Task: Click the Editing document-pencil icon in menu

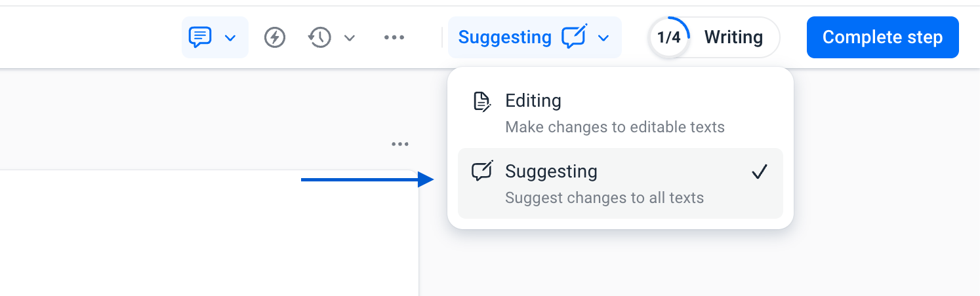Action: click(482, 102)
